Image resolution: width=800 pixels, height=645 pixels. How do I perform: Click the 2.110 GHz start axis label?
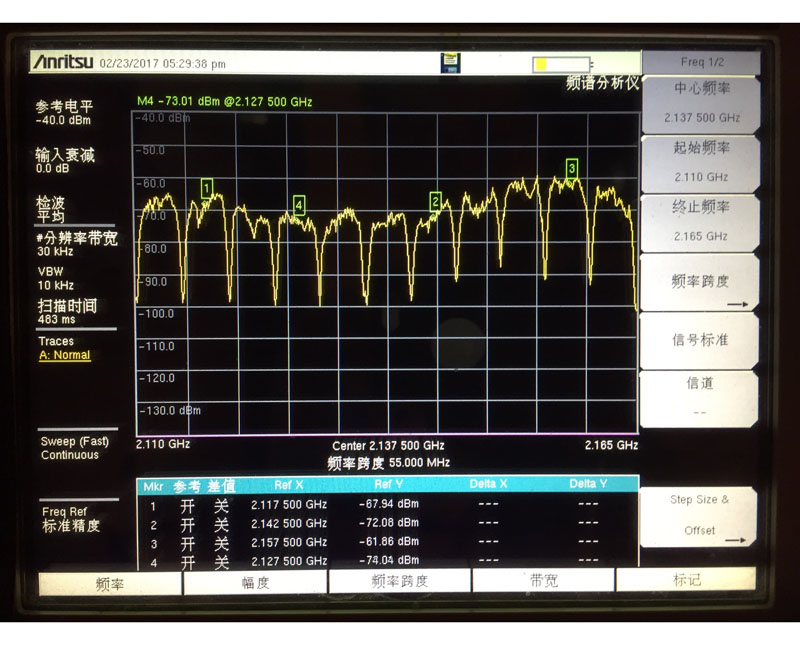(163, 444)
